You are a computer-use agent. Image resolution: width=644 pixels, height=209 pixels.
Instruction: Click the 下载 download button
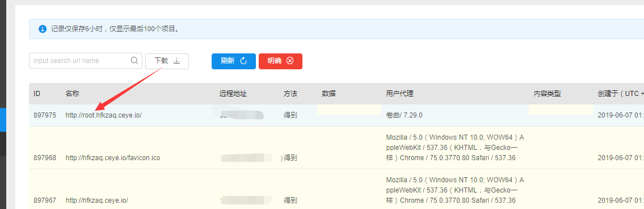tap(167, 61)
